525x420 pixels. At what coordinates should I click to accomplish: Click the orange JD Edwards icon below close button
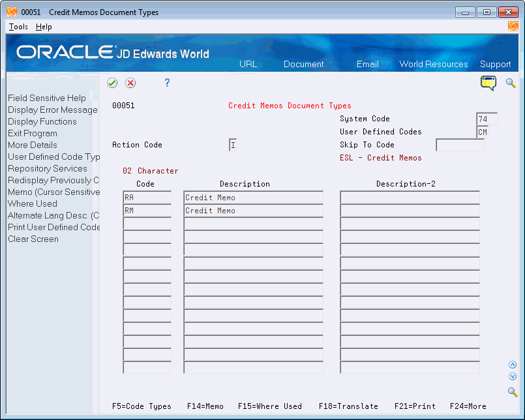point(513,26)
